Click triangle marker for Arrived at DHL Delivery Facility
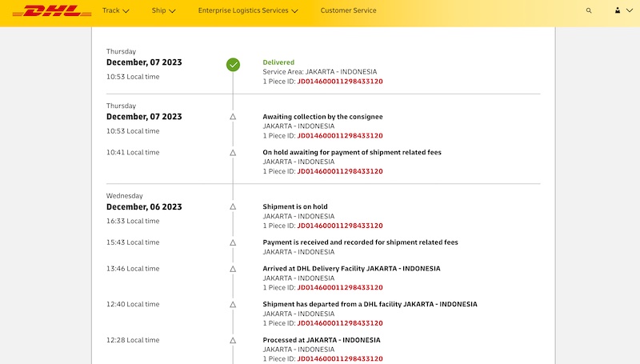 233,269
